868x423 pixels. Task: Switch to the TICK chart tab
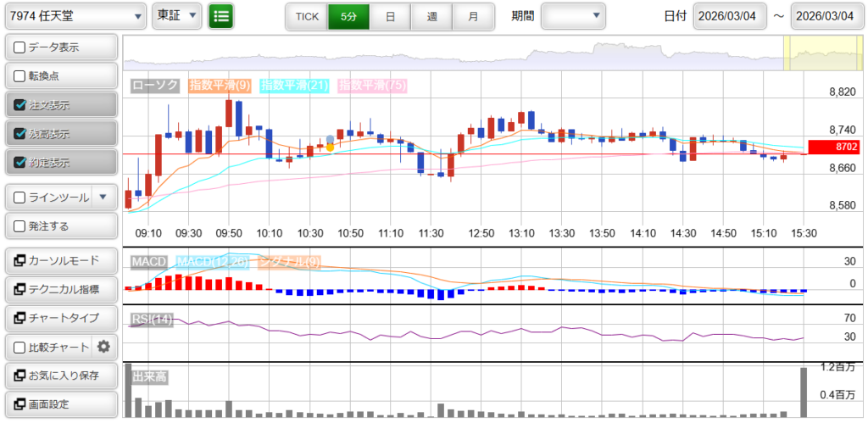pos(306,16)
